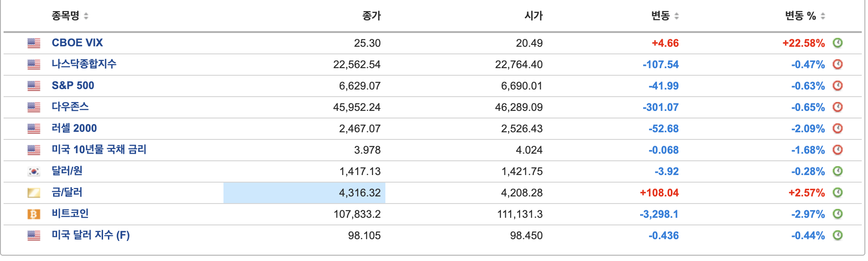Open the 다우존스 index link
The height and width of the screenshot is (261, 868).
tap(70, 107)
